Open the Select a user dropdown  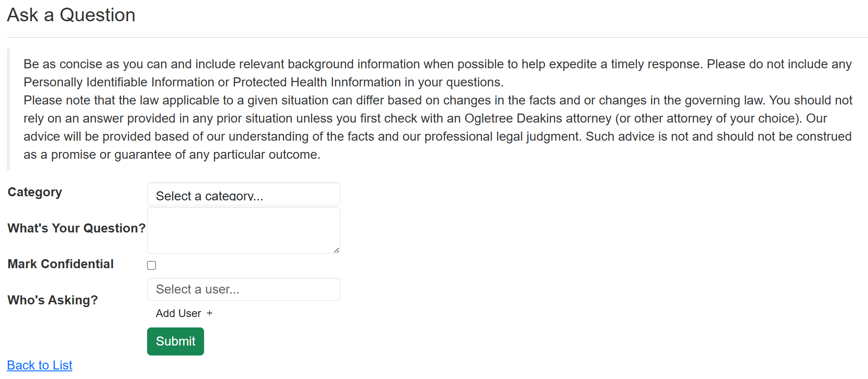click(x=243, y=289)
